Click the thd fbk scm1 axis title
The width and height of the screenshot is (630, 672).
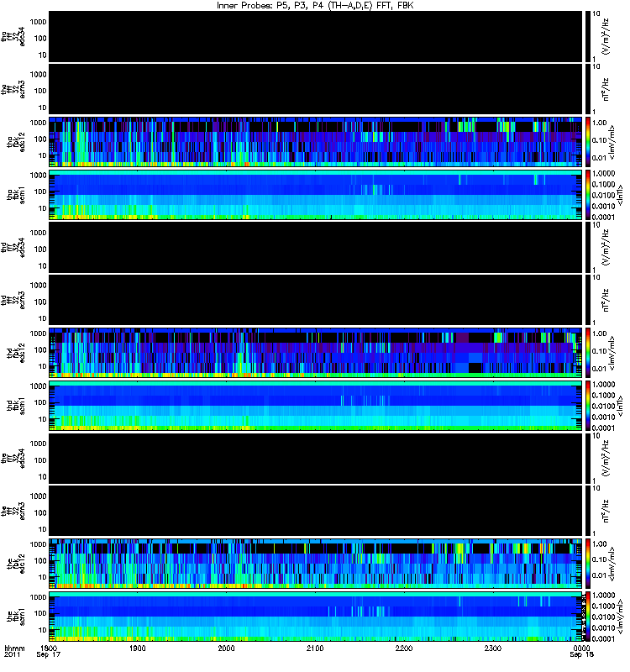pyautogui.click(x=16, y=406)
